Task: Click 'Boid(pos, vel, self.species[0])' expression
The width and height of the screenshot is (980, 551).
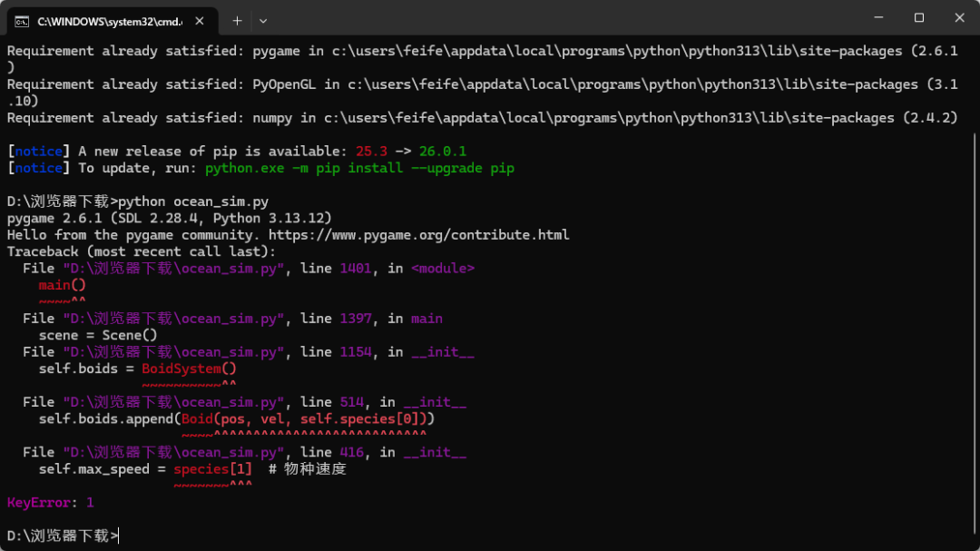Action: [x=304, y=419]
